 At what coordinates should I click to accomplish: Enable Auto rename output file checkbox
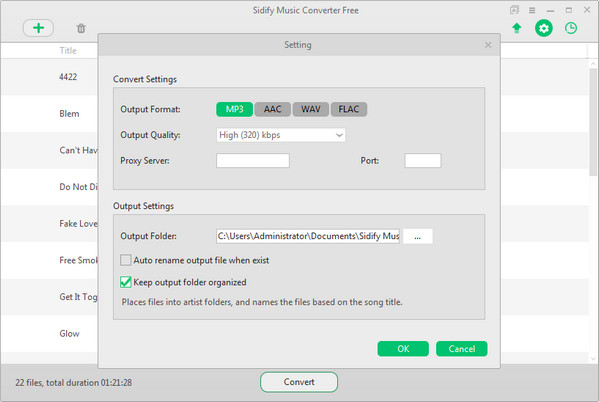pos(125,260)
